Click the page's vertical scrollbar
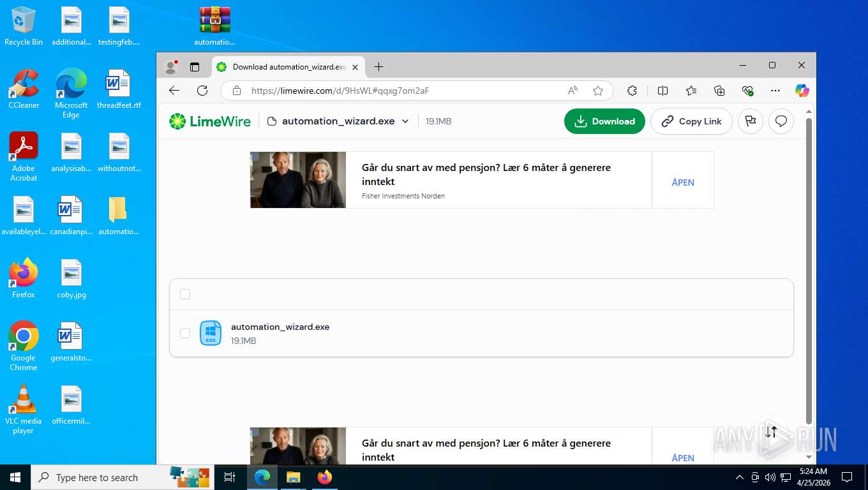This screenshot has width=868, height=490. [x=809, y=271]
